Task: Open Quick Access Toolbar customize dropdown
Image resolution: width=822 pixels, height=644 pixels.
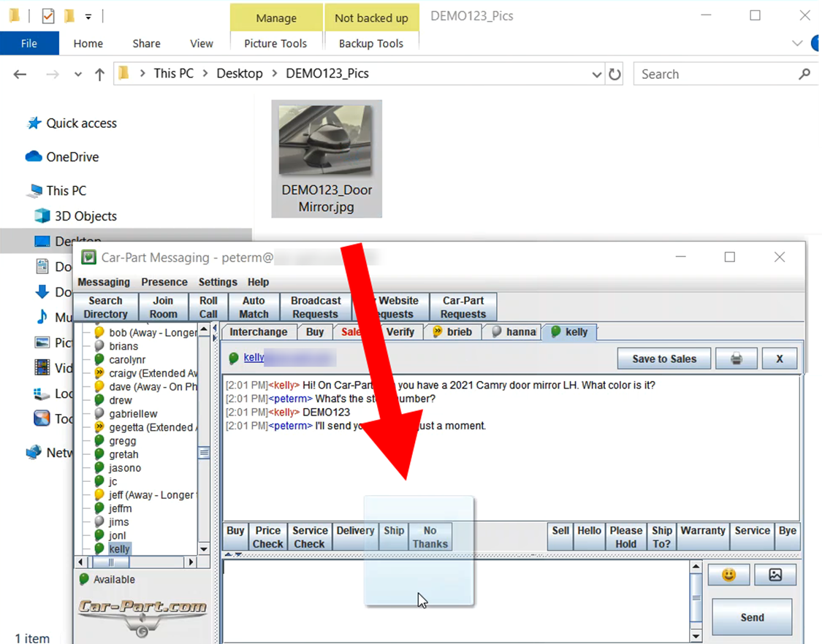Action: [88, 17]
